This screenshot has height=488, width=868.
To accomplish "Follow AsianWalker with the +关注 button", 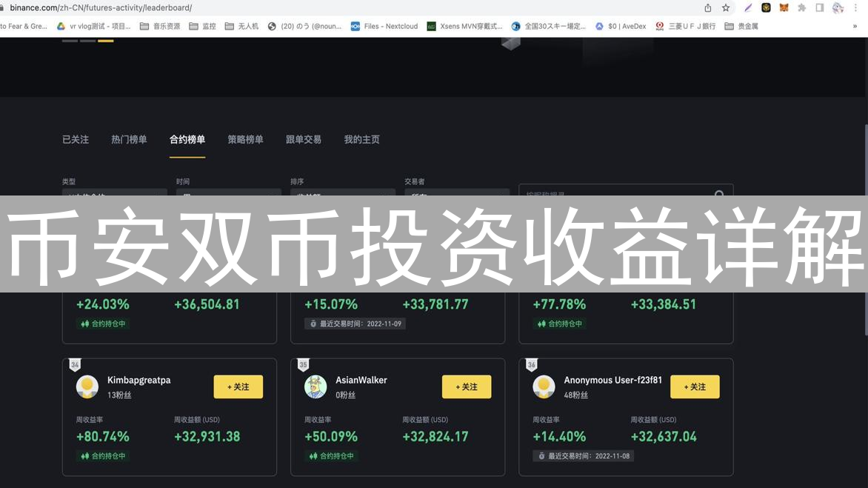I will pyautogui.click(x=466, y=387).
